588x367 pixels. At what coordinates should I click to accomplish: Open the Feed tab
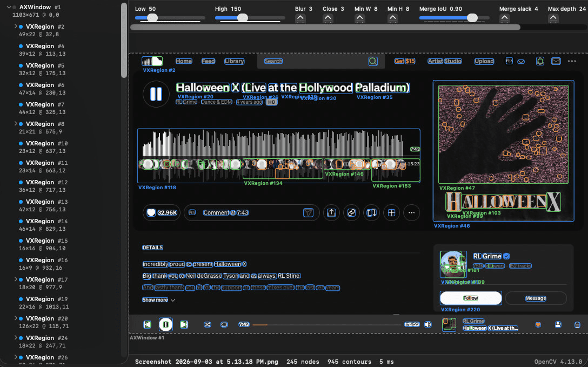pos(208,61)
